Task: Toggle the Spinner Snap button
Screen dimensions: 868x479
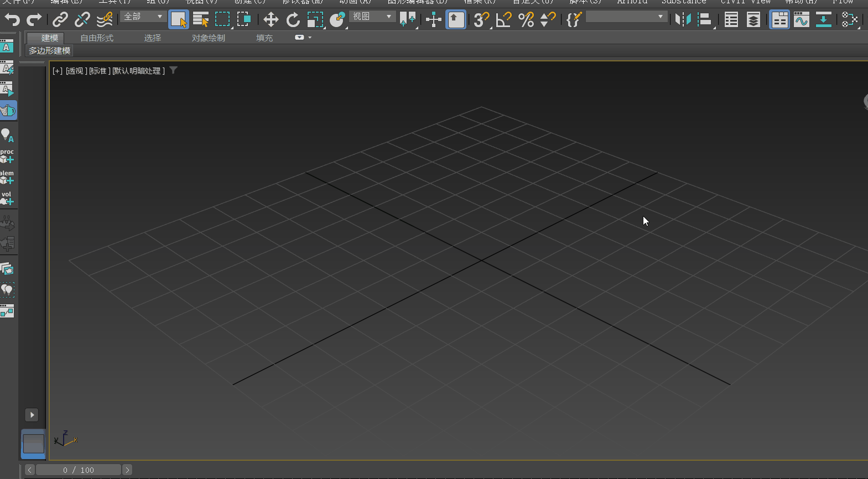Action: point(548,20)
